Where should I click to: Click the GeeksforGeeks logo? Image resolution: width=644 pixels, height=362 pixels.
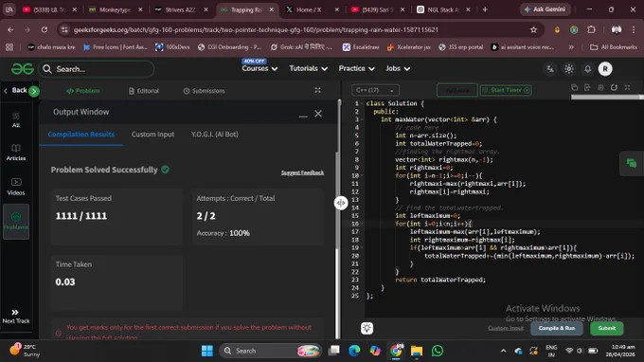(x=22, y=68)
